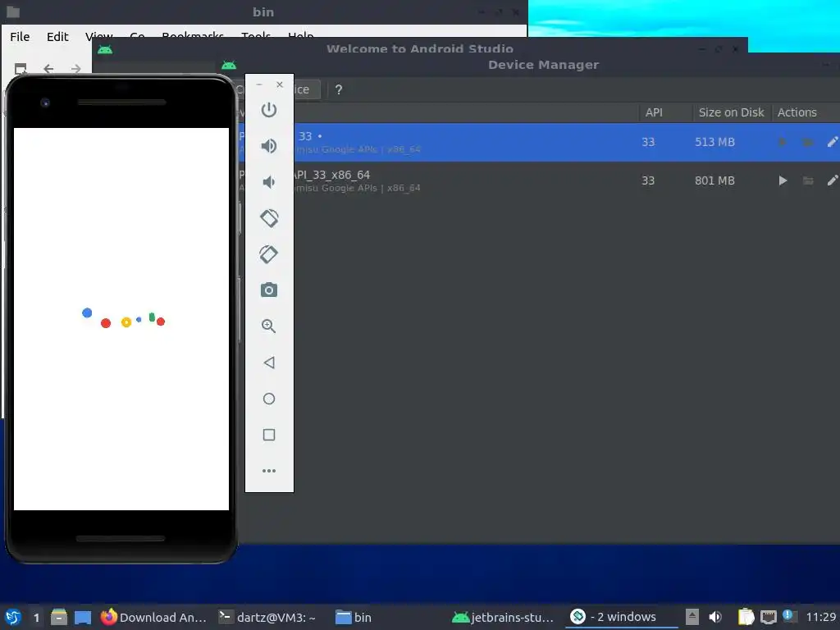
Task: Switch to dartz@VM3 terminal taskbar item
Action: [x=267, y=617]
